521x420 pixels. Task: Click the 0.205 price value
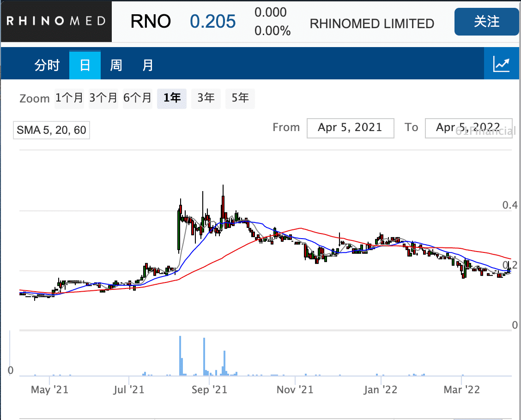(x=212, y=22)
